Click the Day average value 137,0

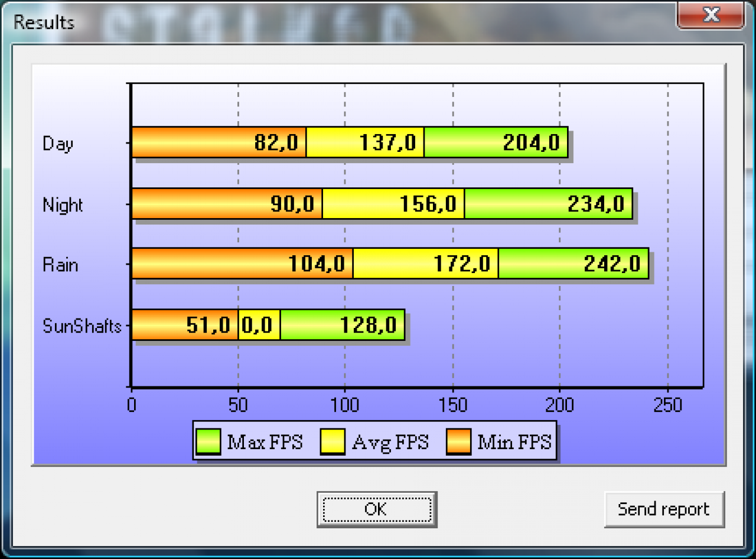[387, 142]
